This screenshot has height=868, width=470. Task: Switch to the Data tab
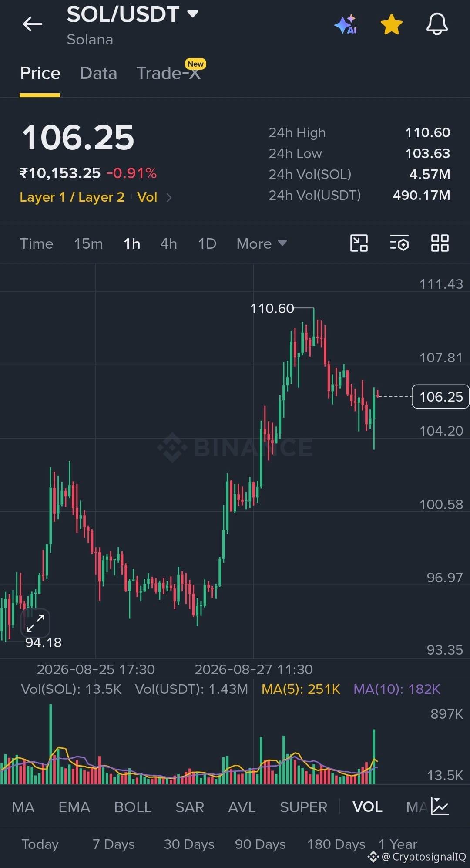[98, 73]
